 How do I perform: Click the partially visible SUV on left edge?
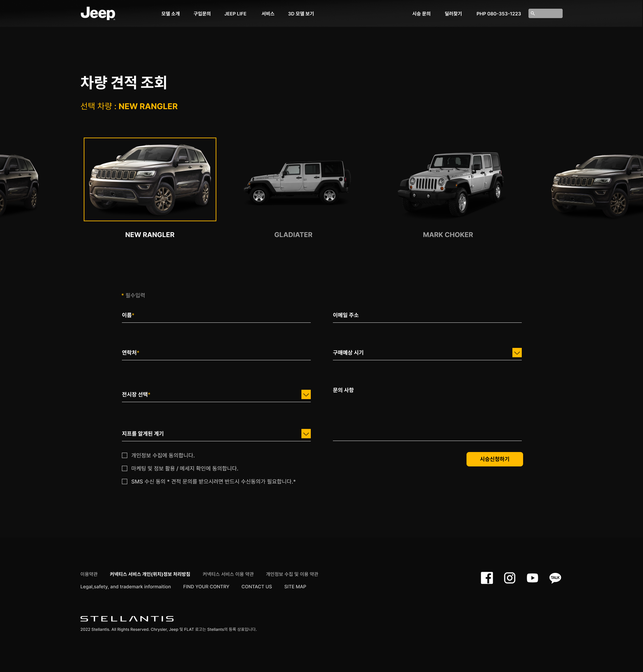[19, 185]
